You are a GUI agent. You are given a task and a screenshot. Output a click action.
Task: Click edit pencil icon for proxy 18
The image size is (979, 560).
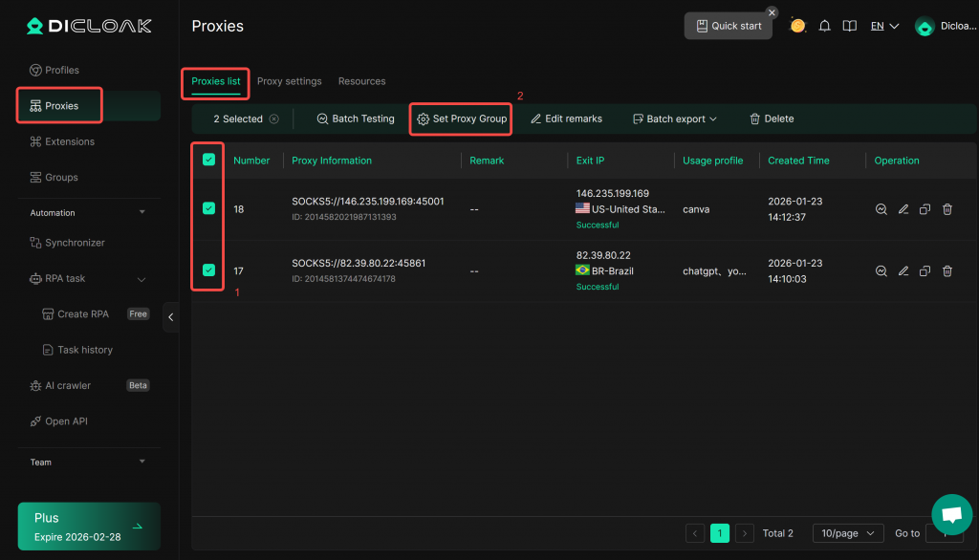903,209
